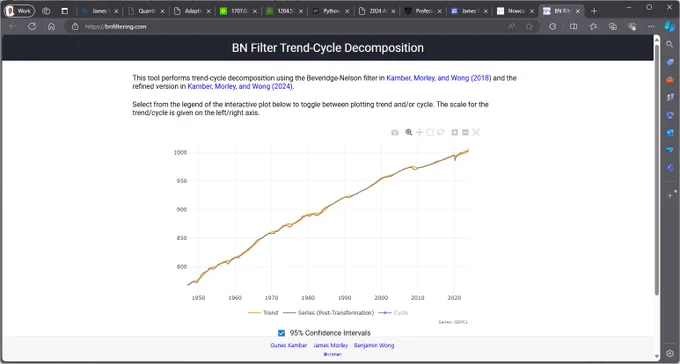Switch to the Profess tab
The height and width of the screenshot is (364, 680).
click(423, 11)
